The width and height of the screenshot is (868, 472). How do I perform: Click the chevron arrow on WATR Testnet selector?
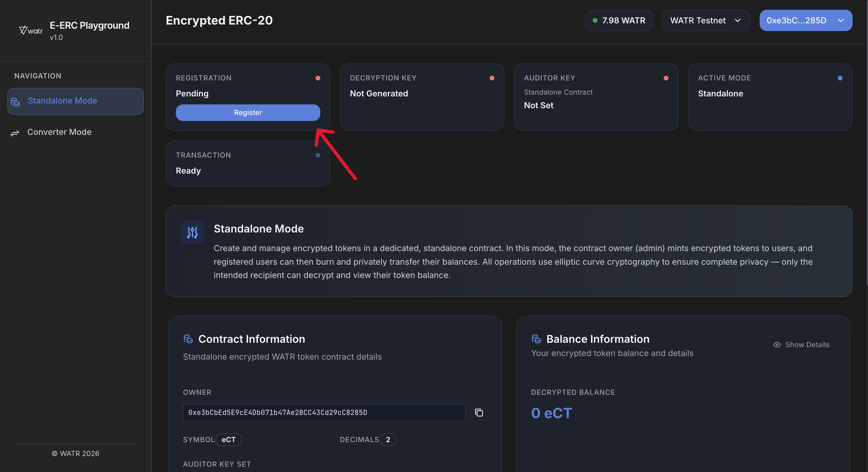(738, 20)
